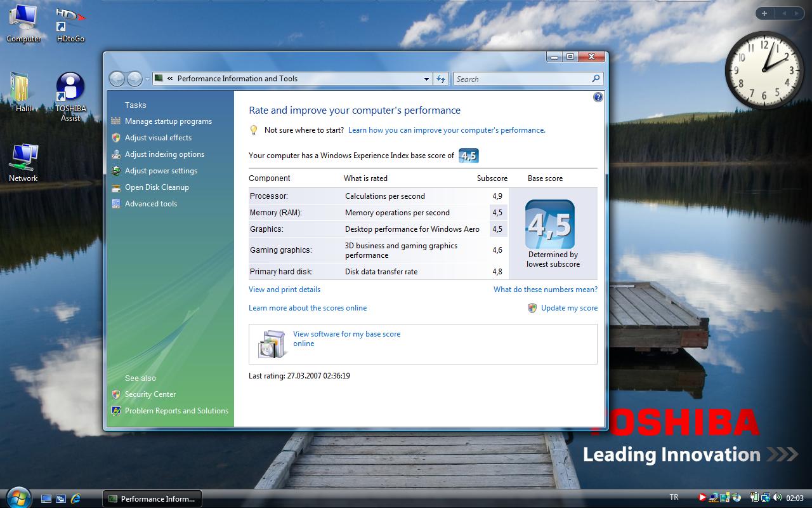Click the Advanced tools icon

115,204
